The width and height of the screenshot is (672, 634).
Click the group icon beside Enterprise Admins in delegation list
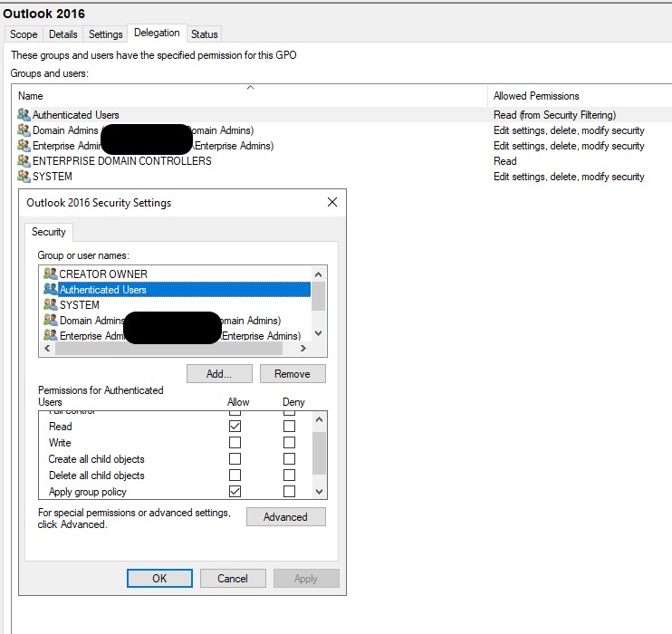tap(24, 145)
